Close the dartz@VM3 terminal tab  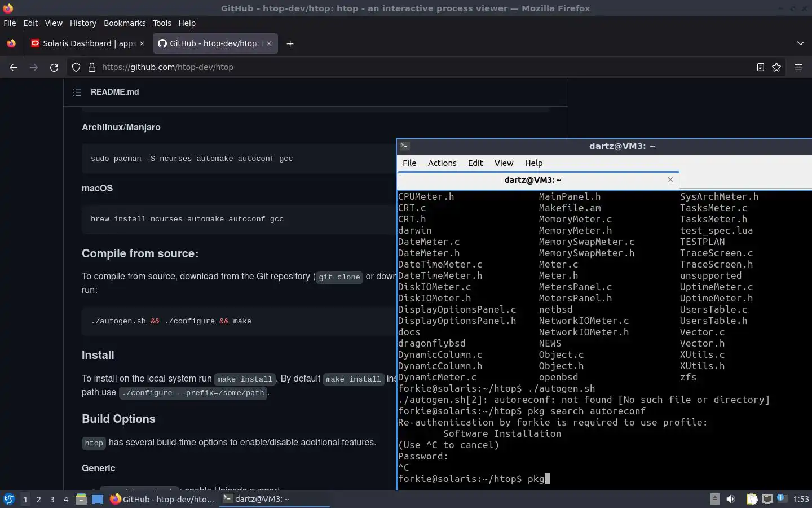(x=670, y=179)
